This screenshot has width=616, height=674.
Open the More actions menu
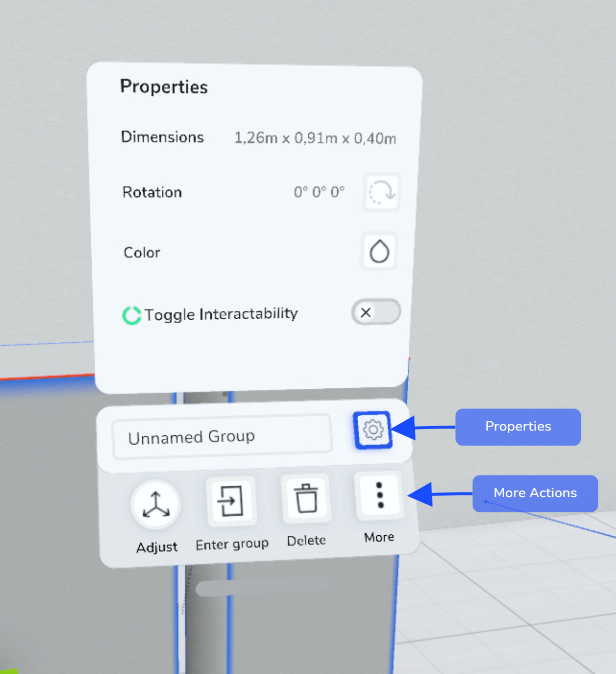(380, 496)
